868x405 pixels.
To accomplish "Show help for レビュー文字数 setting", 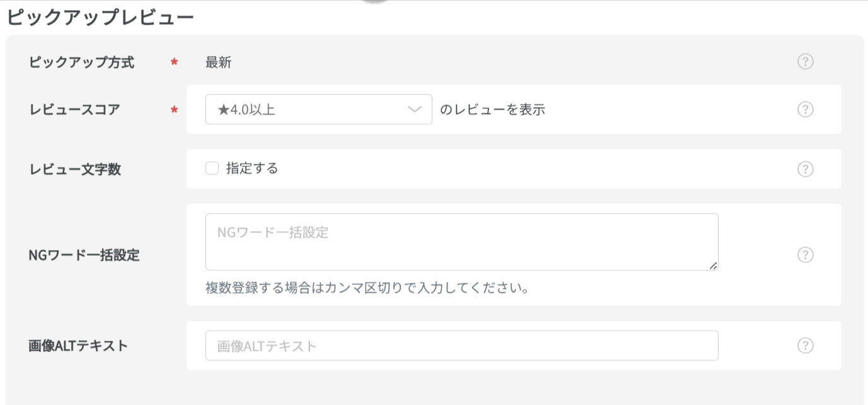I will 805,169.
